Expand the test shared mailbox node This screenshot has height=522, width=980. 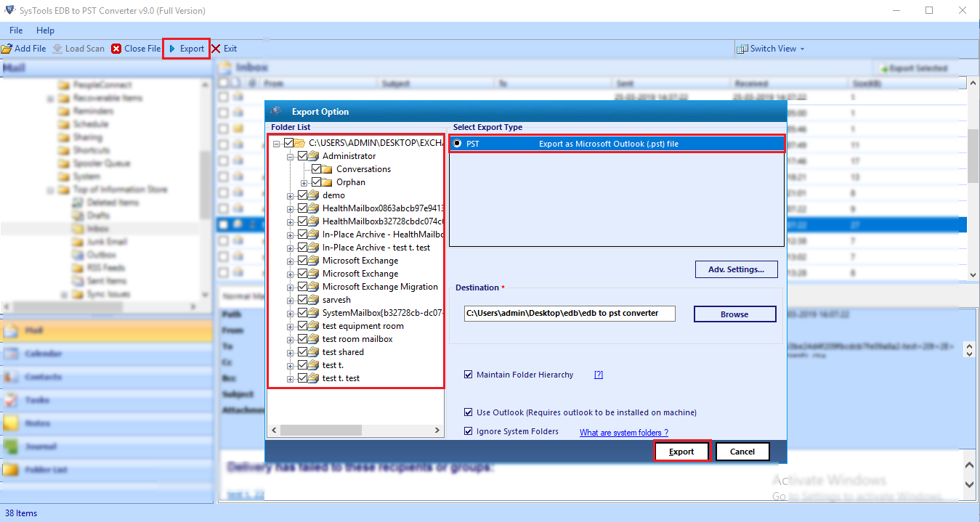291,352
